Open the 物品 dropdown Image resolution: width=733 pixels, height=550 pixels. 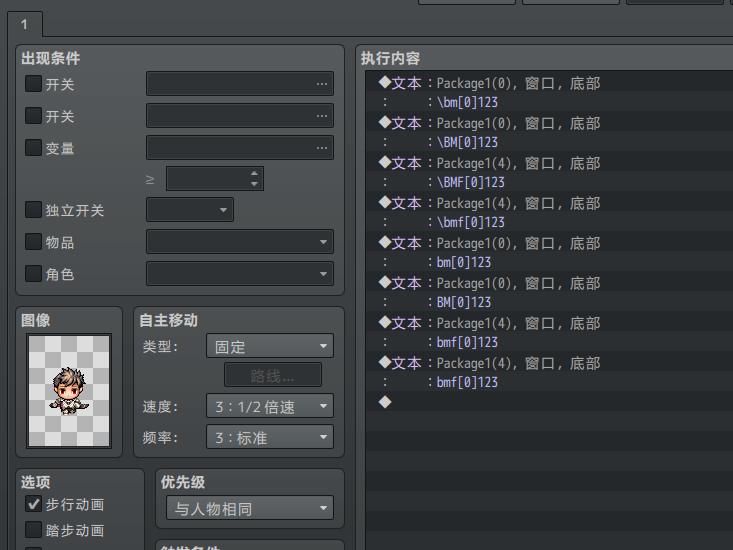(x=240, y=242)
